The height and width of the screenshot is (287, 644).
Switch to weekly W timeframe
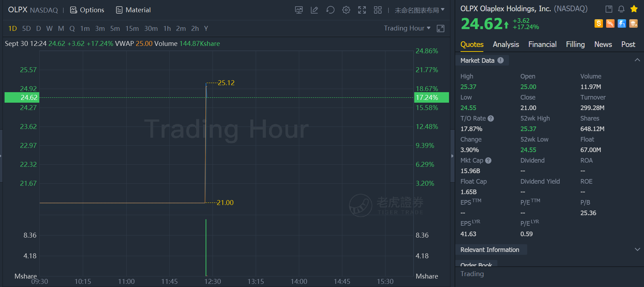coord(49,28)
